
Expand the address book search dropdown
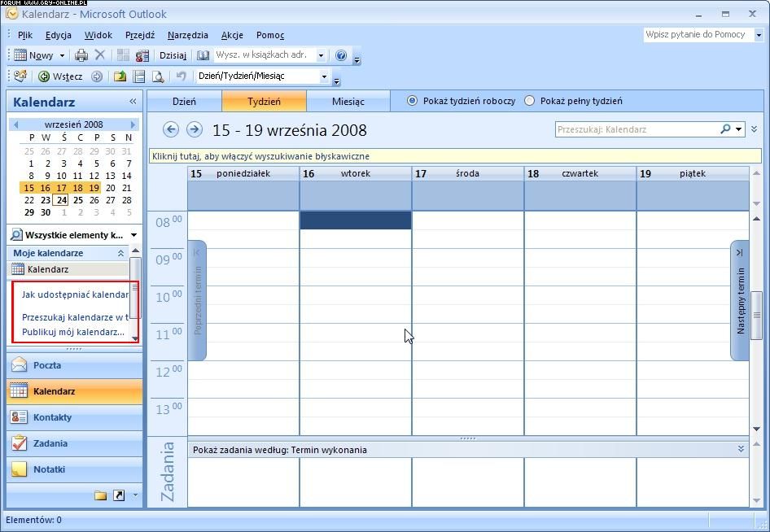click(x=322, y=55)
